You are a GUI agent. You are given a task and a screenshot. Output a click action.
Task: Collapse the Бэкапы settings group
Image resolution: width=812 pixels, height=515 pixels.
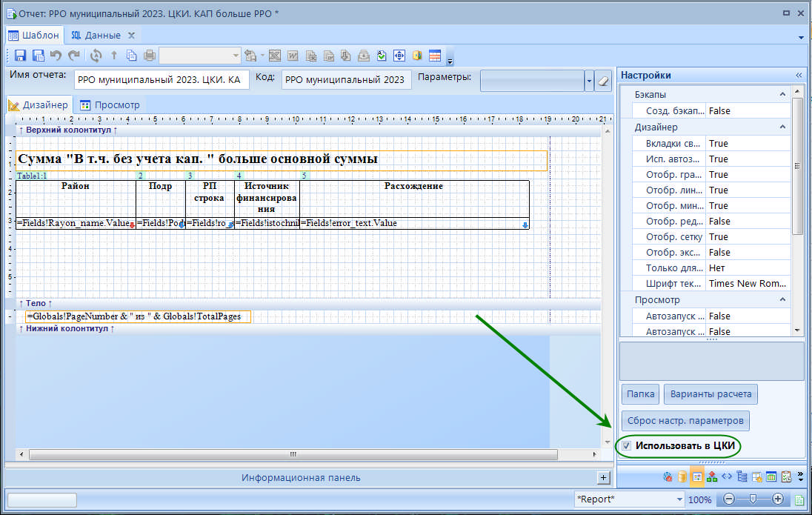tap(782, 95)
